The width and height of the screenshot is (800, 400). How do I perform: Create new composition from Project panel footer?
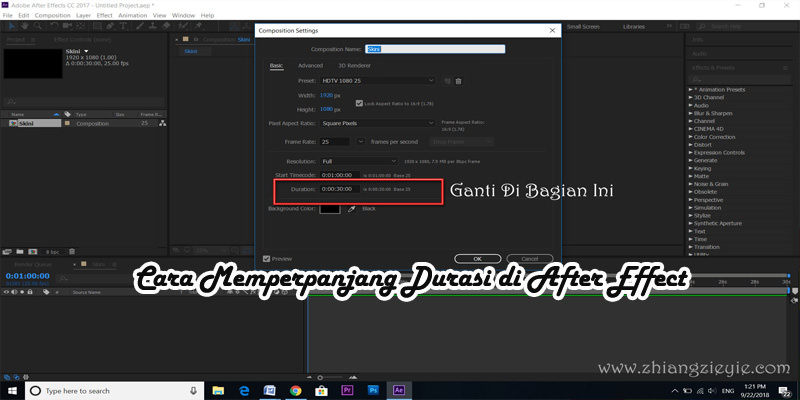point(33,252)
